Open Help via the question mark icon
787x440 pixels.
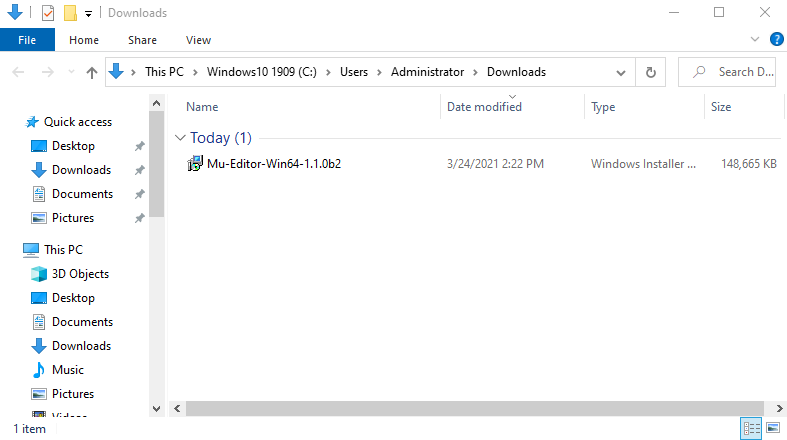(x=776, y=39)
